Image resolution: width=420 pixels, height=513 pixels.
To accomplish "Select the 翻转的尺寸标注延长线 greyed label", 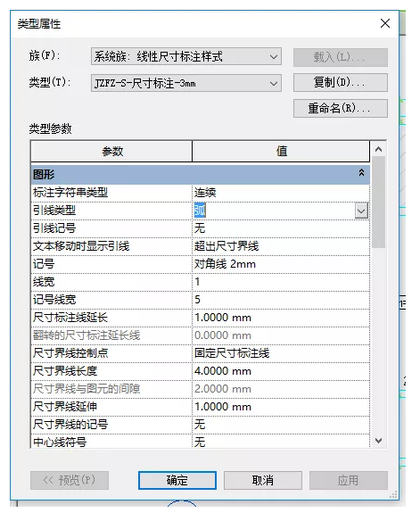I will click(86, 335).
